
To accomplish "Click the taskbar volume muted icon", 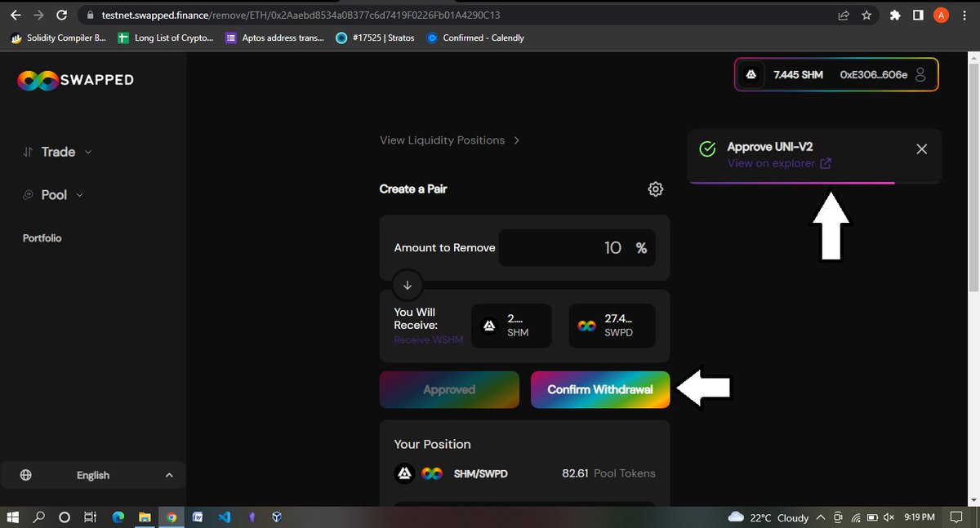I will (889, 517).
